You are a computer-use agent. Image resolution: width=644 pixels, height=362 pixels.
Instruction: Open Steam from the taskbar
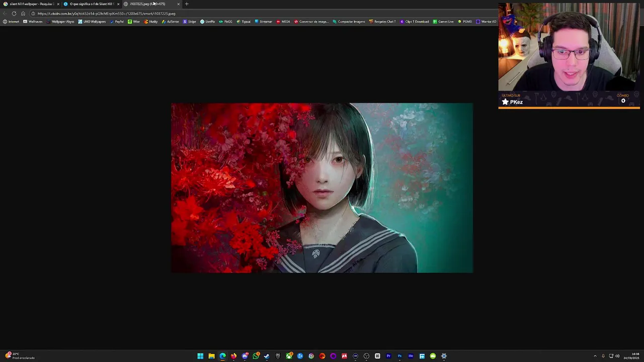[x=267, y=356]
